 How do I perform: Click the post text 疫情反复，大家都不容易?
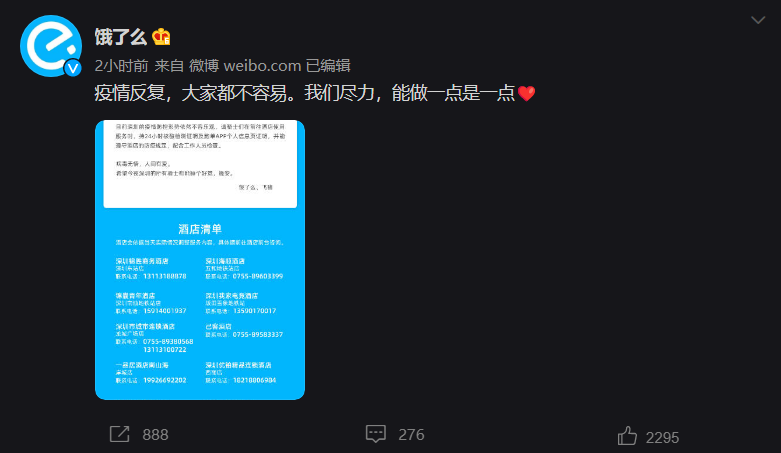(x=197, y=93)
